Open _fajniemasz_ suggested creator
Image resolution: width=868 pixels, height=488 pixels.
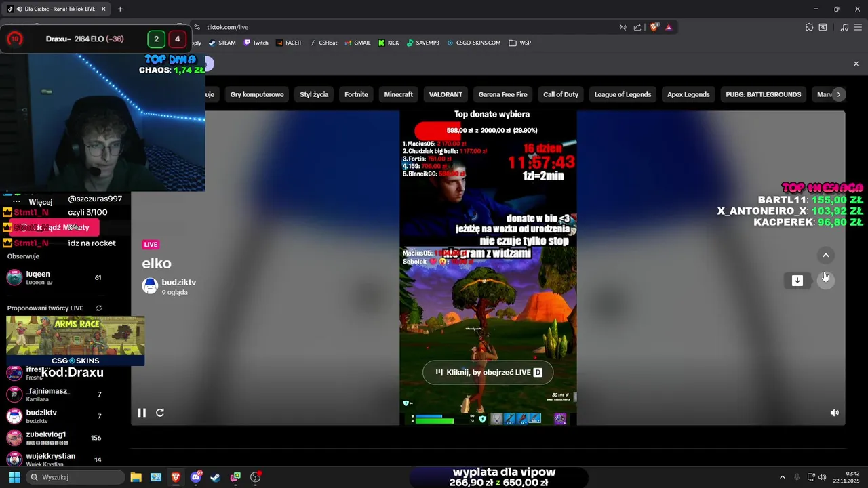(x=54, y=394)
